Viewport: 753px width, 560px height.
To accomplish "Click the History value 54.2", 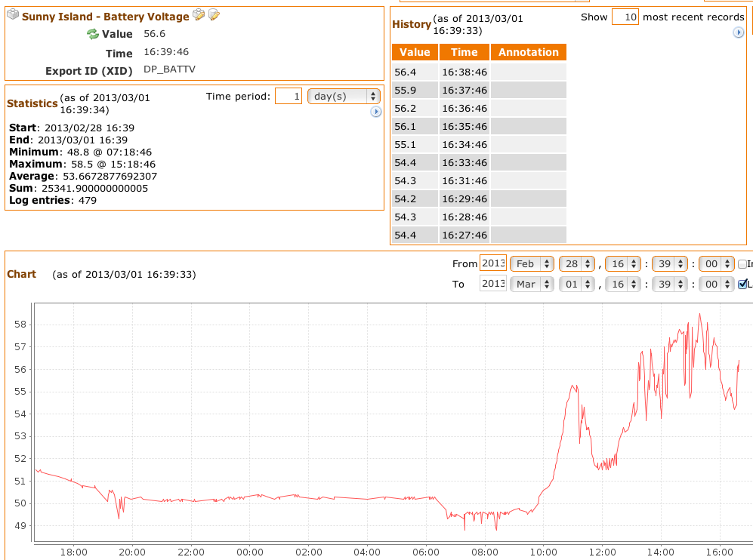I will click(x=406, y=199).
